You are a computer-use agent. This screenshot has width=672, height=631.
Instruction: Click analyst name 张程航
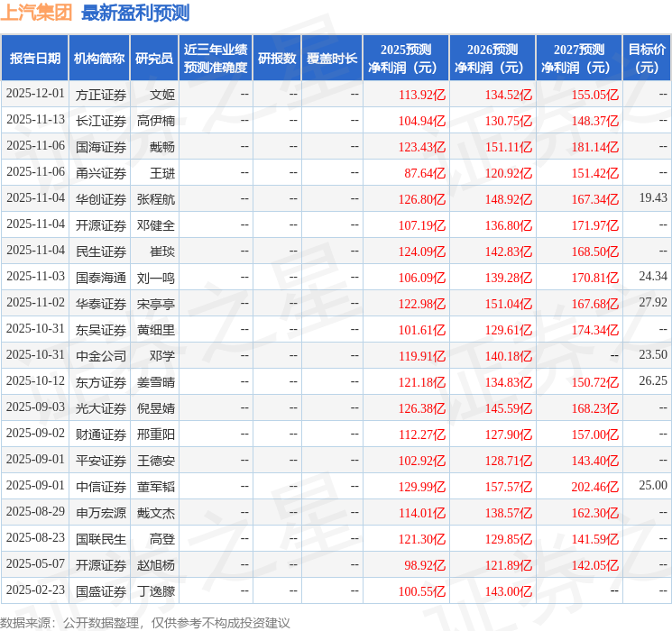[156, 199]
